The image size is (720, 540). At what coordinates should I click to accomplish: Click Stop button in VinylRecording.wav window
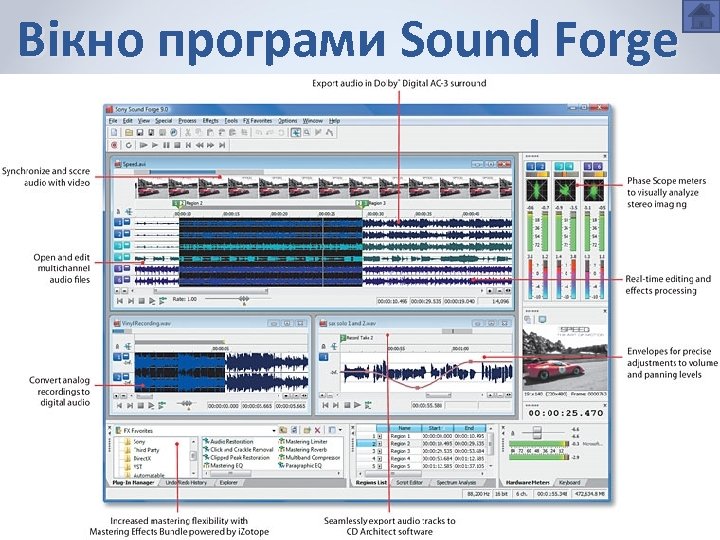coord(141,405)
